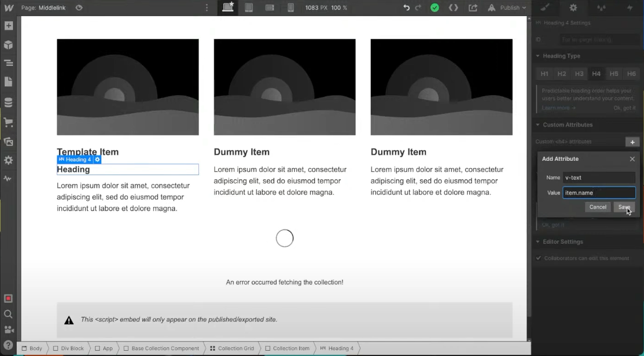Open the three-dot canvas options menu
The image size is (644, 356).
(x=207, y=8)
